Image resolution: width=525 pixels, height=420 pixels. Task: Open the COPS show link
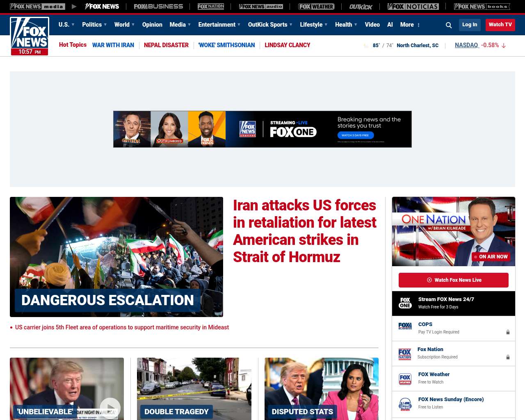pyautogui.click(x=425, y=324)
